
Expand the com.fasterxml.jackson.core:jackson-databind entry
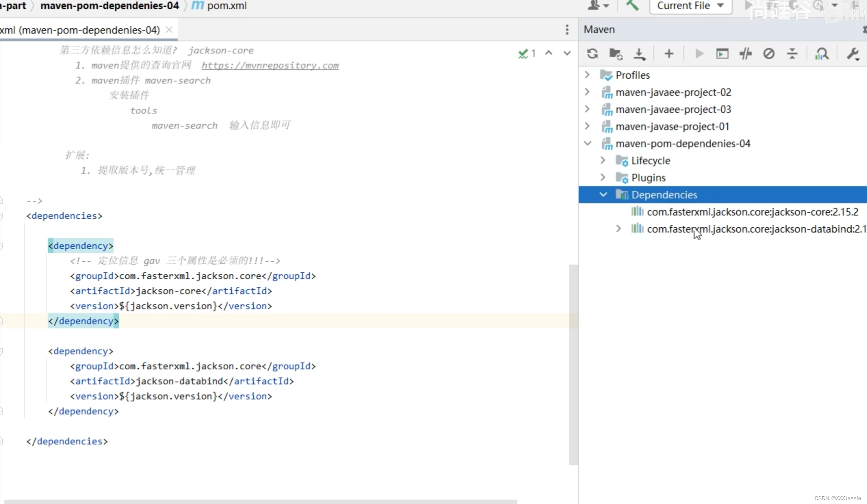(618, 229)
